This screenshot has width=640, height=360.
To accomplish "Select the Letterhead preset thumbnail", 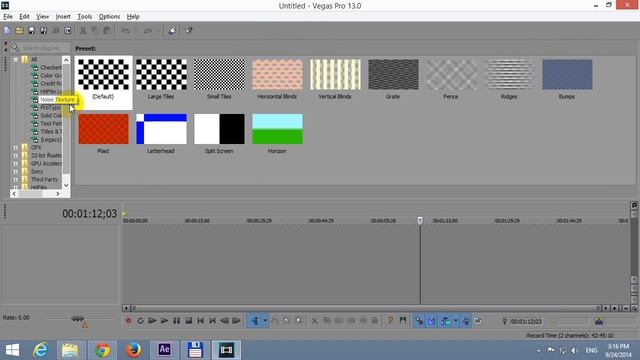I will pyautogui.click(x=161, y=129).
